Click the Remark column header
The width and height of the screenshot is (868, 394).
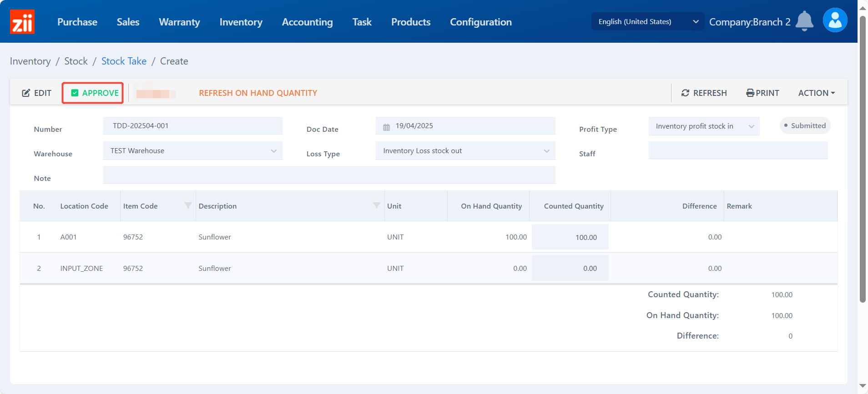point(739,206)
